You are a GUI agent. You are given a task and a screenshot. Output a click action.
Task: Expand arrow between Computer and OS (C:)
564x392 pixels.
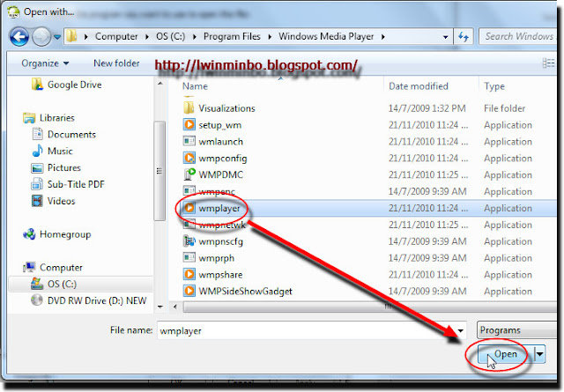(147, 37)
